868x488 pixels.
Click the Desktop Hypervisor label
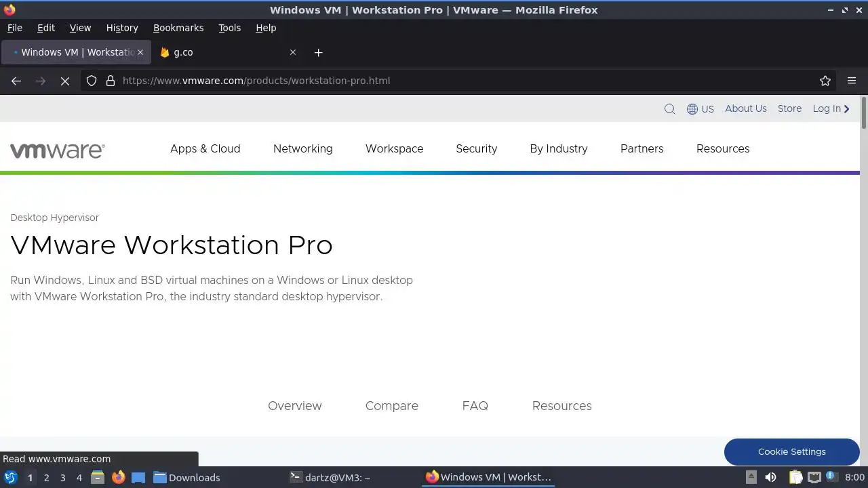55,218
